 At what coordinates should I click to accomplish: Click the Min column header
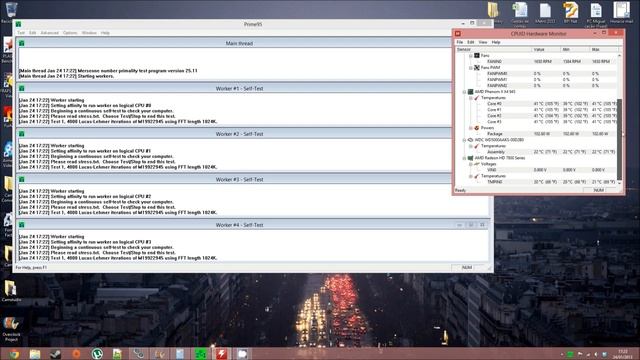coord(575,49)
